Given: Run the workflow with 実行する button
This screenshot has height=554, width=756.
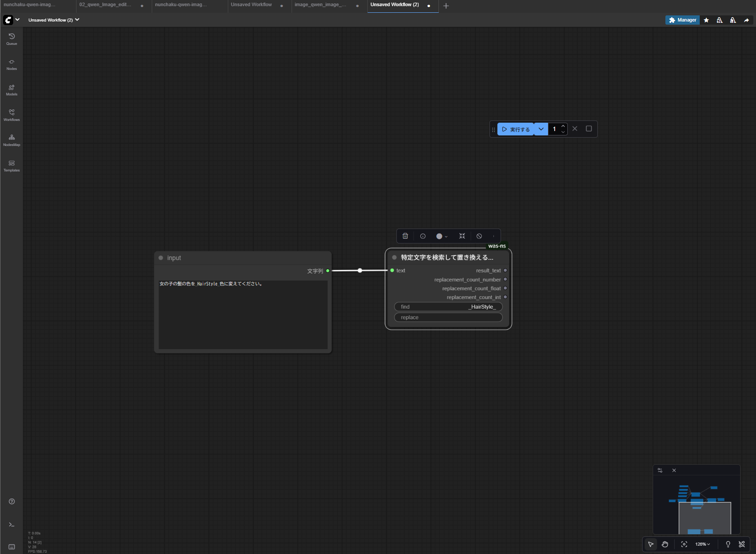Looking at the screenshot, I should [515, 129].
